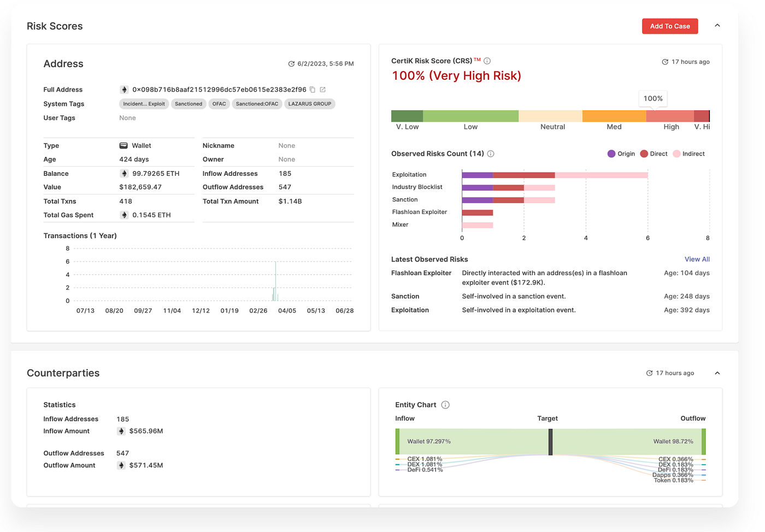Click the High segment of risk bar
This screenshot has height=532, width=765.
pyautogui.click(x=670, y=116)
